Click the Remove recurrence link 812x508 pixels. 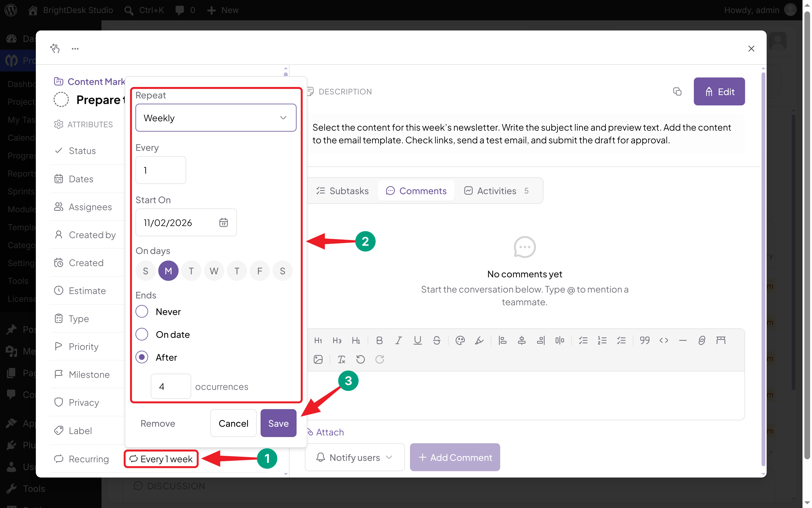(158, 423)
